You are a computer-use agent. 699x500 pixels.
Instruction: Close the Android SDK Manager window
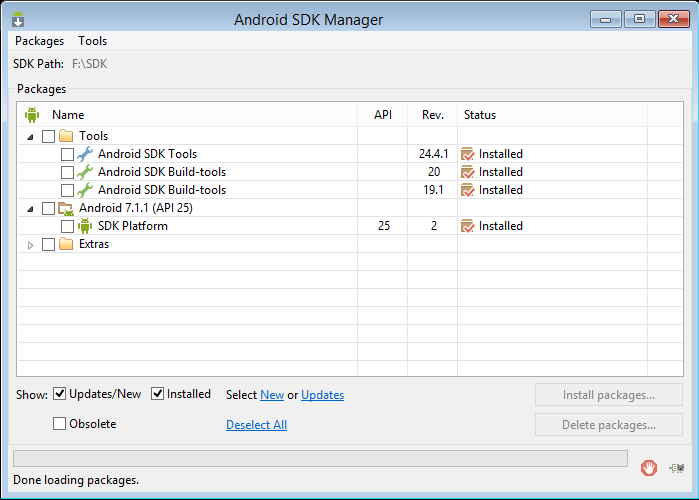pyautogui.click(x=674, y=19)
